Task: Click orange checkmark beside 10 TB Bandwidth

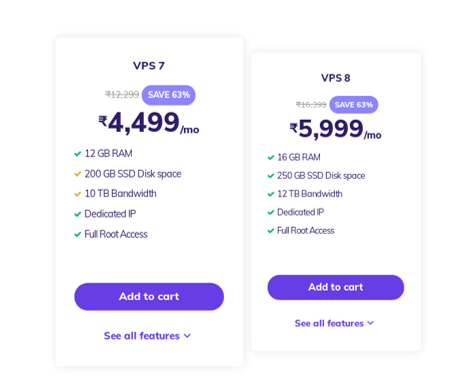Action: (78, 194)
